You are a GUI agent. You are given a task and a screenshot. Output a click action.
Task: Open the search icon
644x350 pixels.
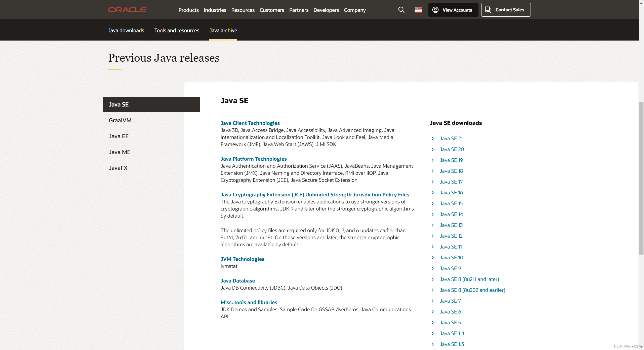401,10
